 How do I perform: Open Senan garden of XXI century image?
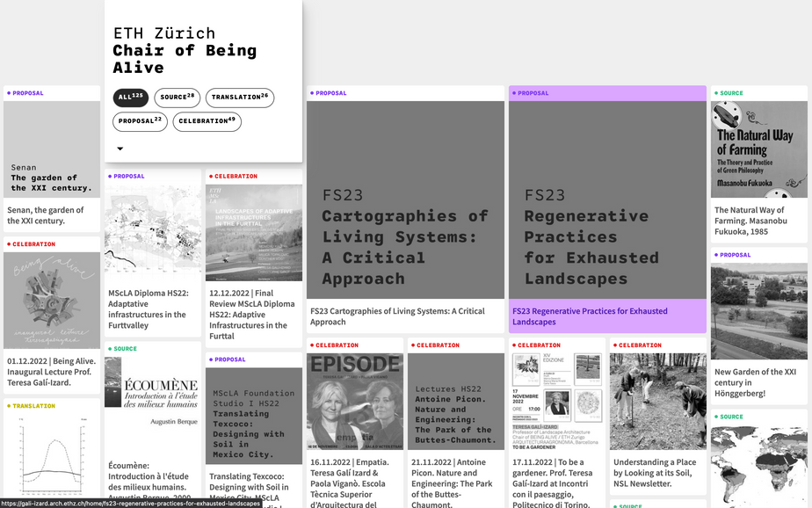[x=51, y=149]
